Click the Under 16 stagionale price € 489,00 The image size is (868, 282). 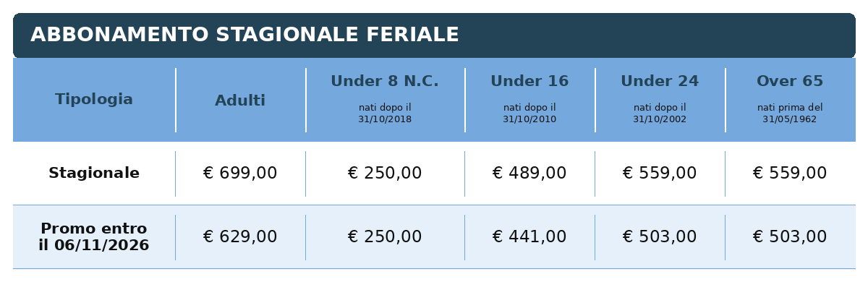click(x=529, y=174)
